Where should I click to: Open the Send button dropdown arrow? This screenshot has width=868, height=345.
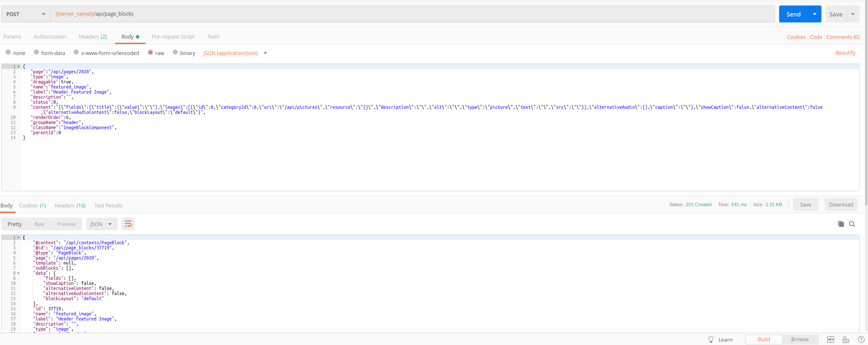815,14
